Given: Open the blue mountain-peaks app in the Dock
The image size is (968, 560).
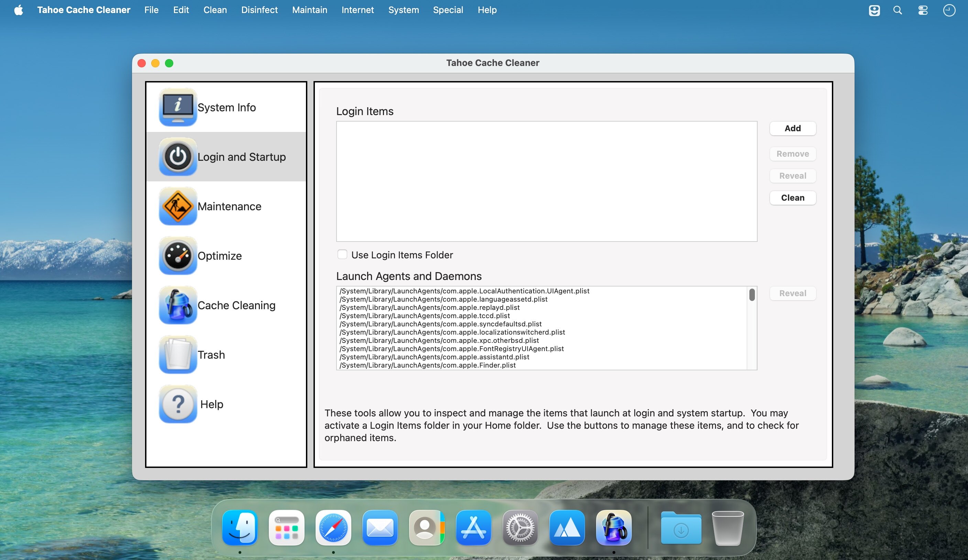Looking at the screenshot, I should (567, 528).
